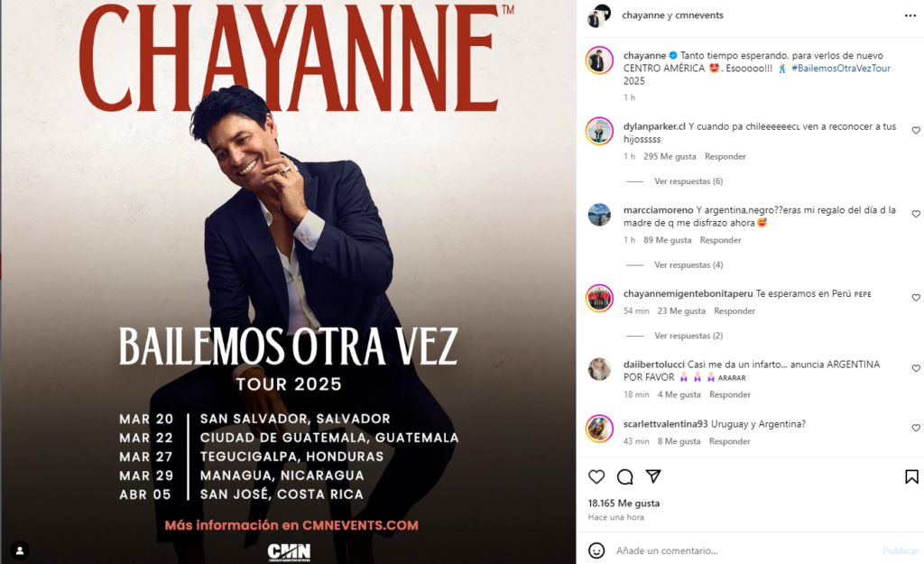Like marcciamoreno's comment
This screenshot has width=924, height=564.
click(x=916, y=214)
